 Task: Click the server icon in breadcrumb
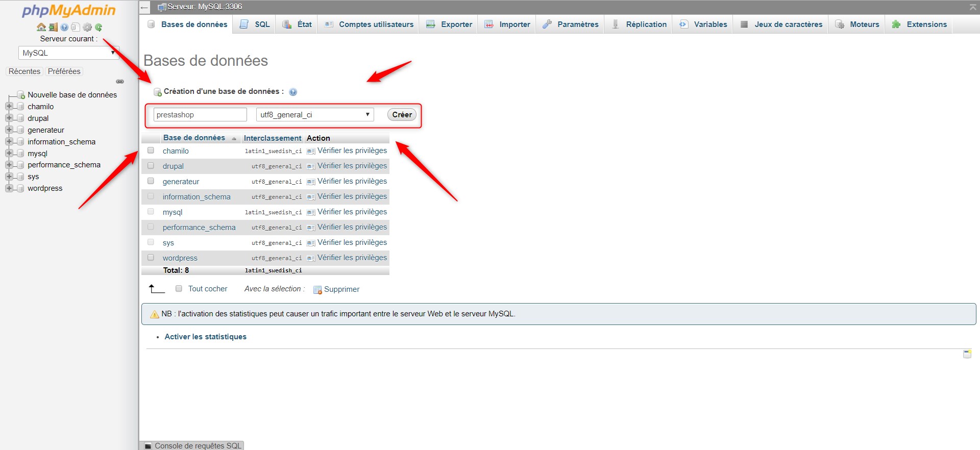pos(162,7)
